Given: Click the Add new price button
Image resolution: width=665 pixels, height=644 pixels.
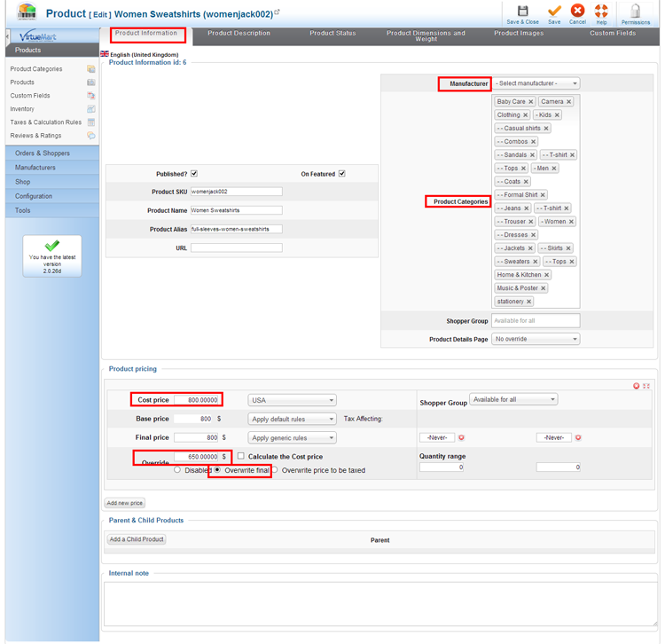Looking at the screenshot, I should pyautogui.click(x=125, y=503).
